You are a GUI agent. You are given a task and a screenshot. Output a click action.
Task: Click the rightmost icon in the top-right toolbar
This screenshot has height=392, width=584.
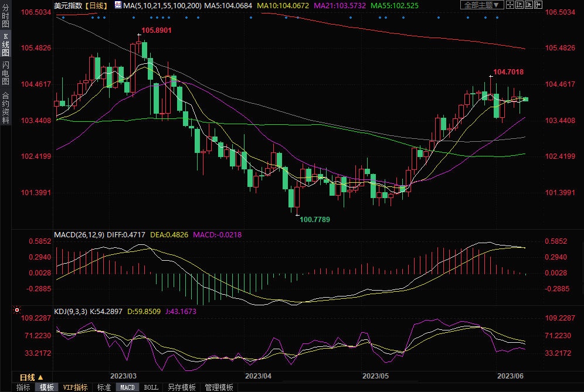click(539, 5)
